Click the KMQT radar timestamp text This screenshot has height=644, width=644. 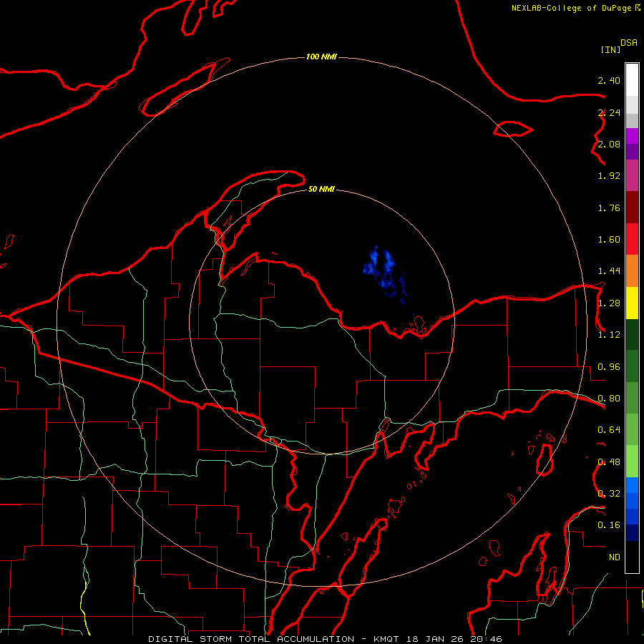point(437,639)
